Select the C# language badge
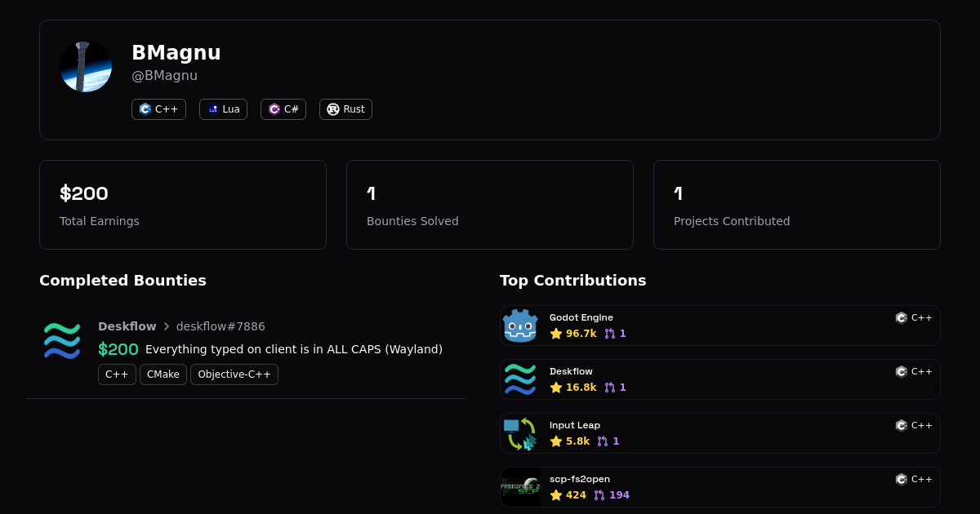The height and width of the screenshot is (514, 980). tap(283, 109)
